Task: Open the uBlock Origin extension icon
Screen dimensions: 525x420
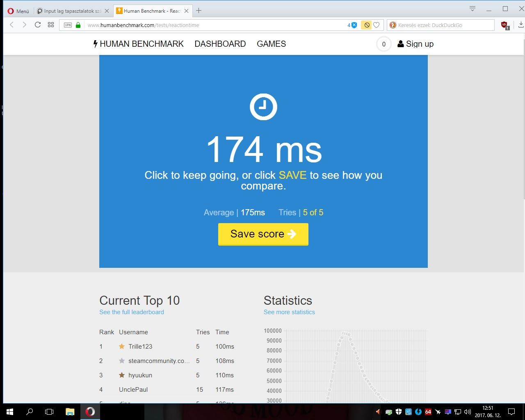Action: (504, 25)
